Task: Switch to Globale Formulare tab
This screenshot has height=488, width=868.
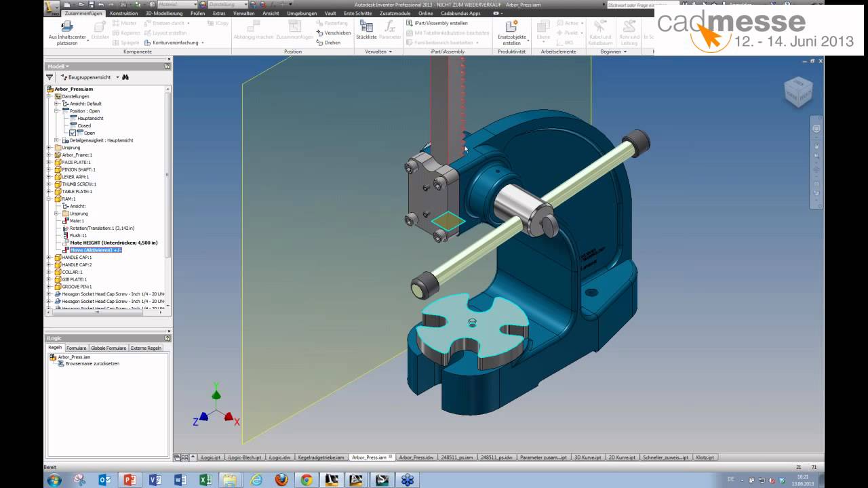Action: 108,348
